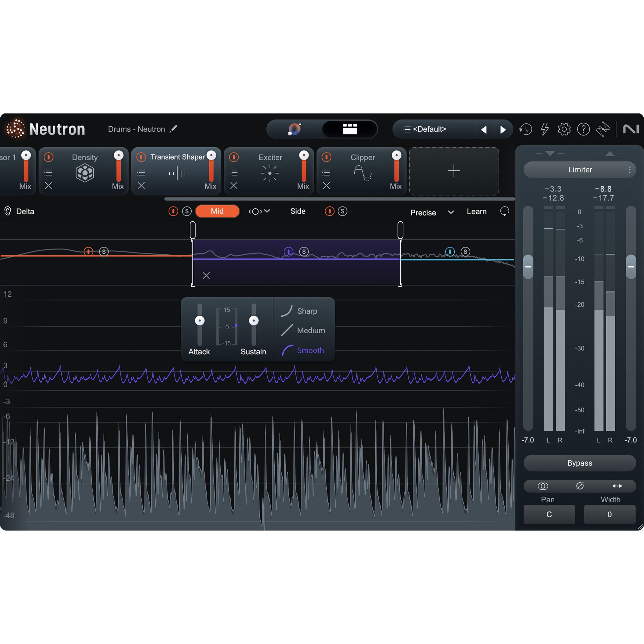The width and height of the screenshot is (644, 644).
Task: Toggle the Exciter module power button
Action: (x=234, y=157)
